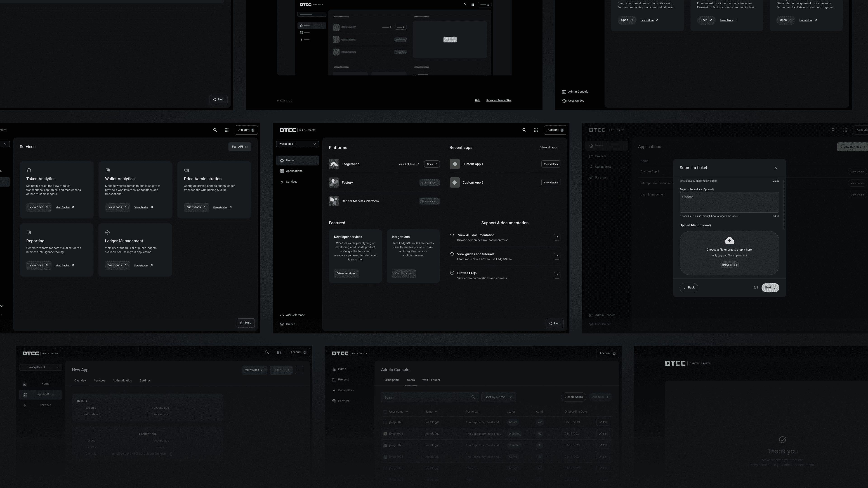Expand the Capabilities chevron in the dimmed sidebar
The width and height of the screenshot is (868, 488).
623,167
